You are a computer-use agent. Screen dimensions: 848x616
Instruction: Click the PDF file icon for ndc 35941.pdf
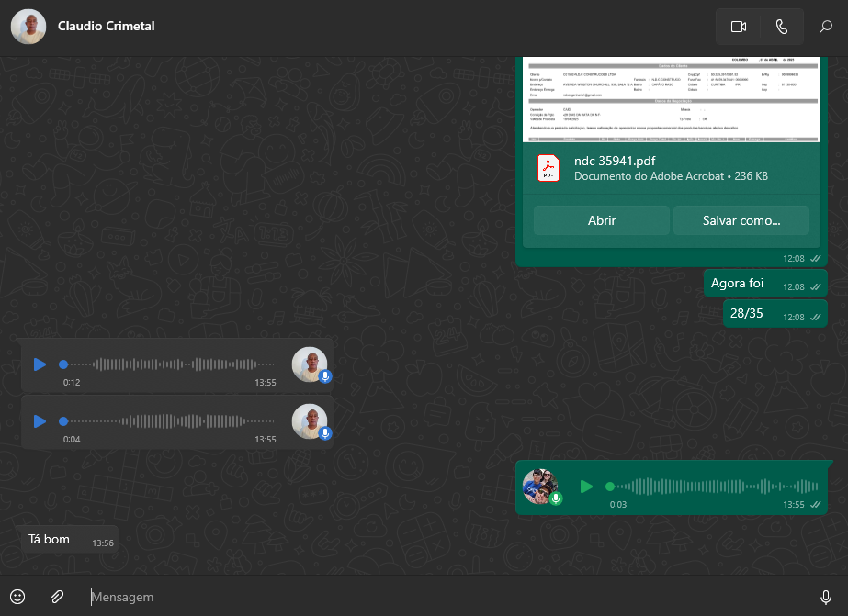[548, 168]
